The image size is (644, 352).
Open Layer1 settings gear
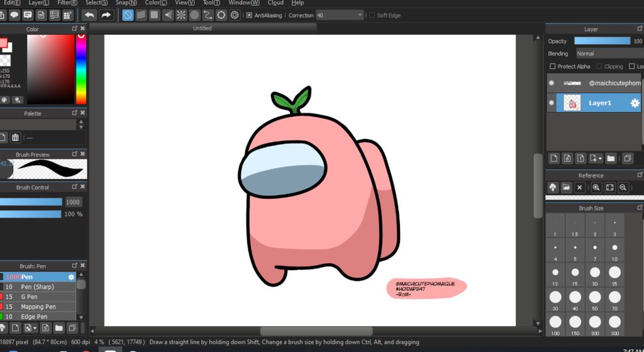pos(635,103)
